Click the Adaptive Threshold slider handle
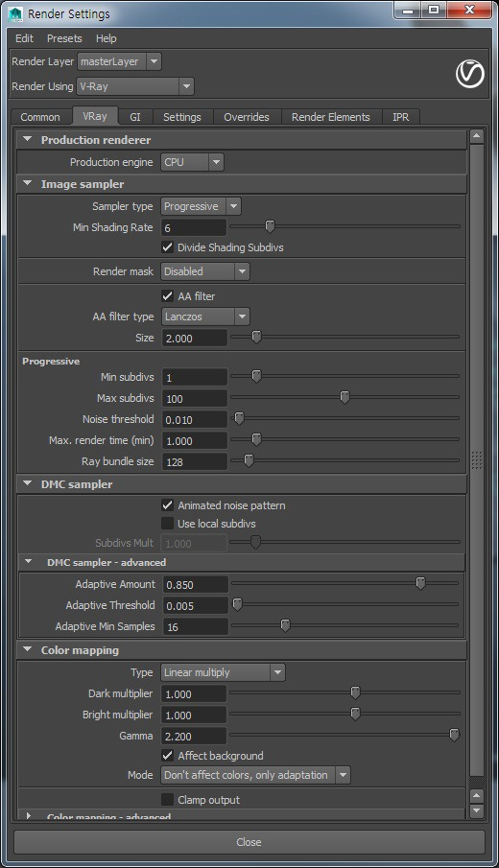 [237, 604]
